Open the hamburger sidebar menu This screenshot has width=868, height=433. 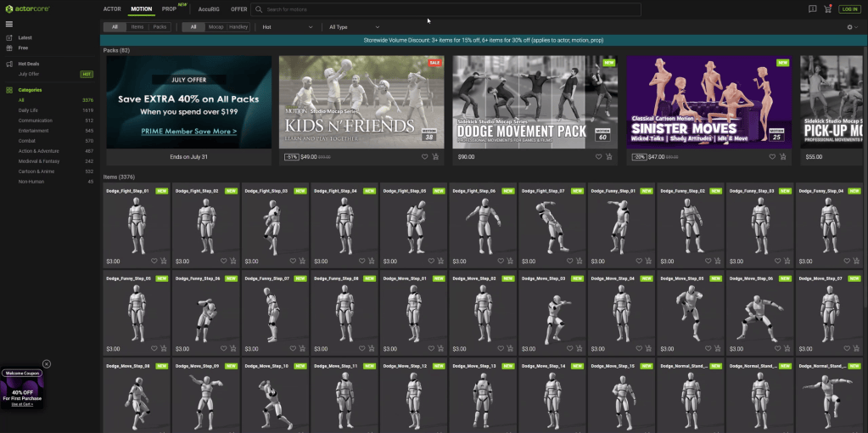[8, 24]
